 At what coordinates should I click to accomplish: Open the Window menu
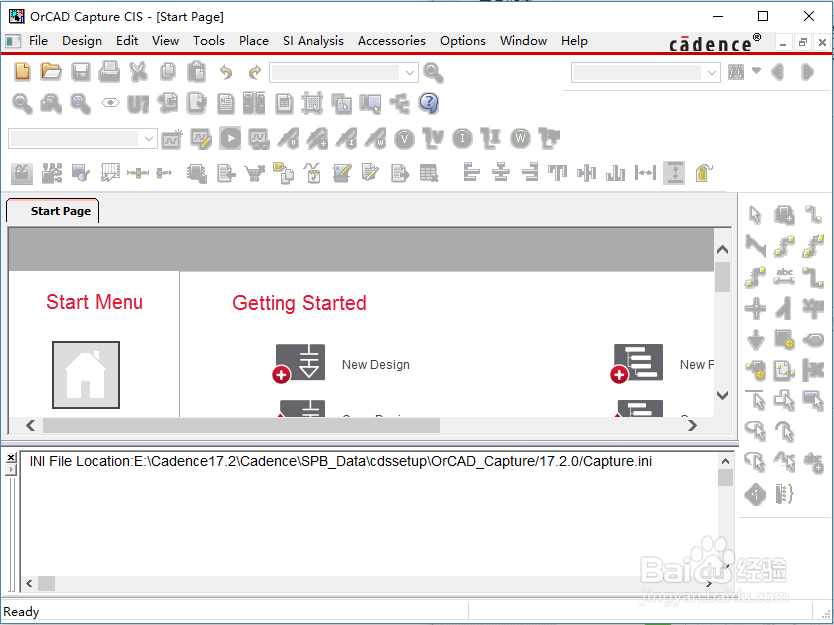click(x=523, y=41)
